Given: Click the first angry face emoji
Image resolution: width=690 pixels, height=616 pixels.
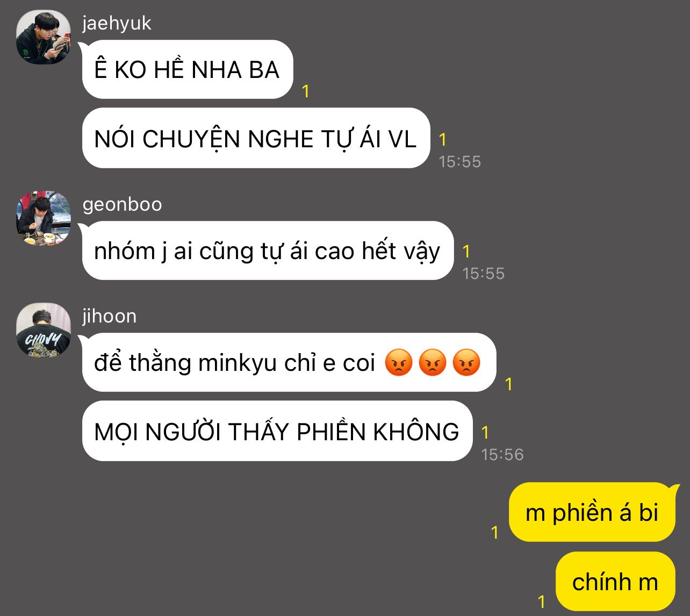Looking at the screenshot, I should (x=398, y=362).
